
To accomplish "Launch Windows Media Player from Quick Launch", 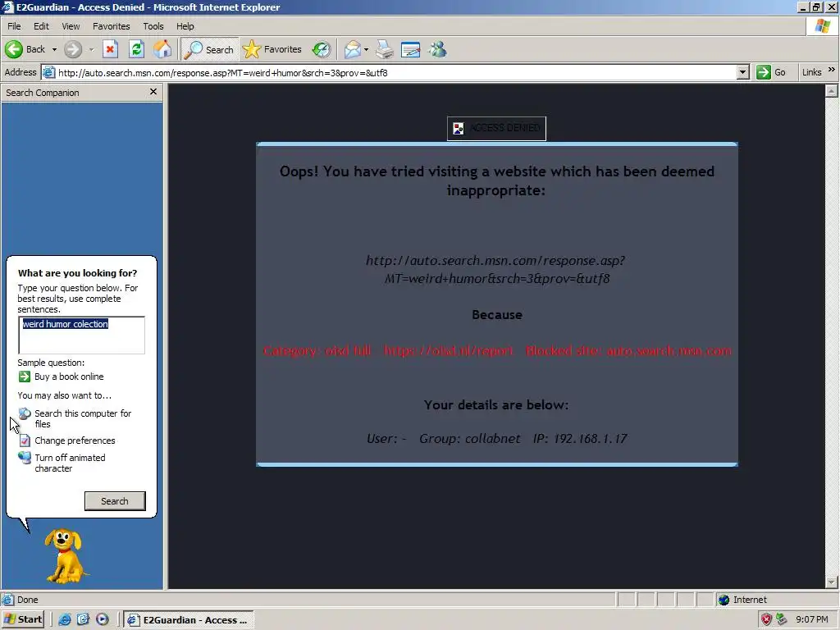I will [103, 619].
